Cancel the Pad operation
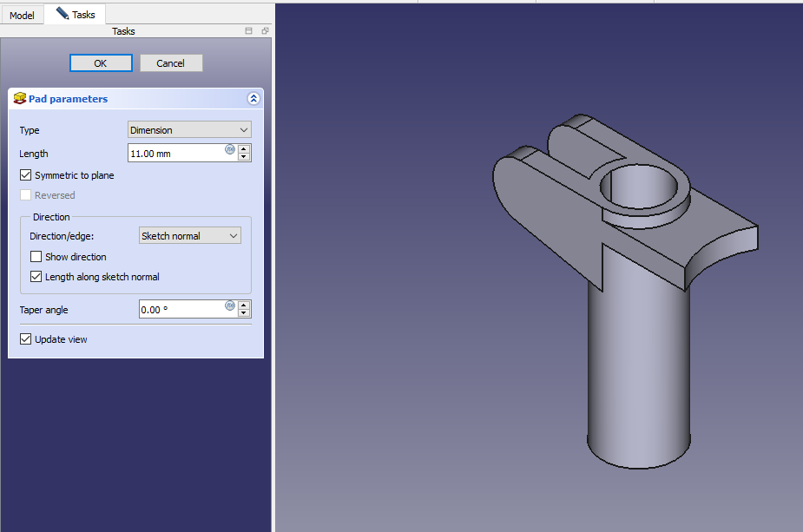The image size is (803, 532). click(x=171, y=63)
